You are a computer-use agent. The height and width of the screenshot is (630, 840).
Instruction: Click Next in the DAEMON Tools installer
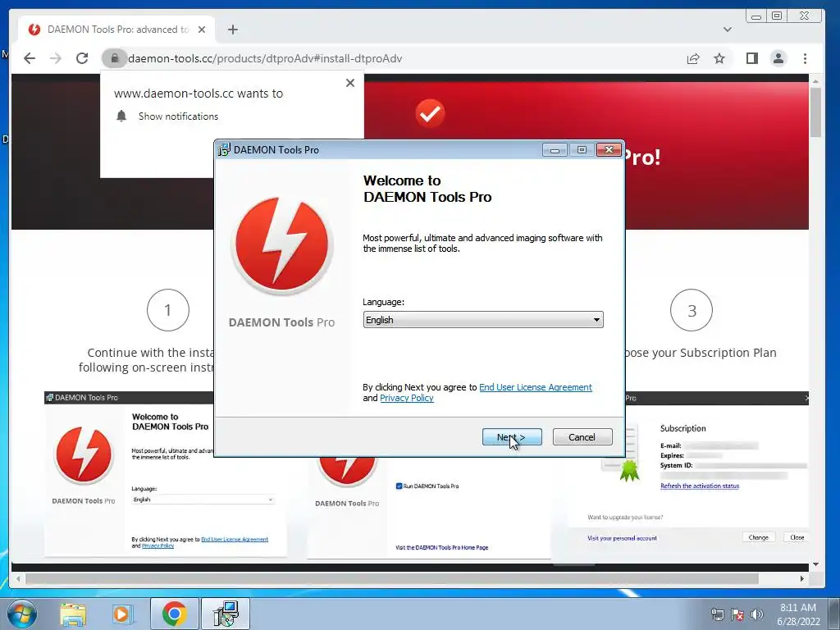pos(512,437)
